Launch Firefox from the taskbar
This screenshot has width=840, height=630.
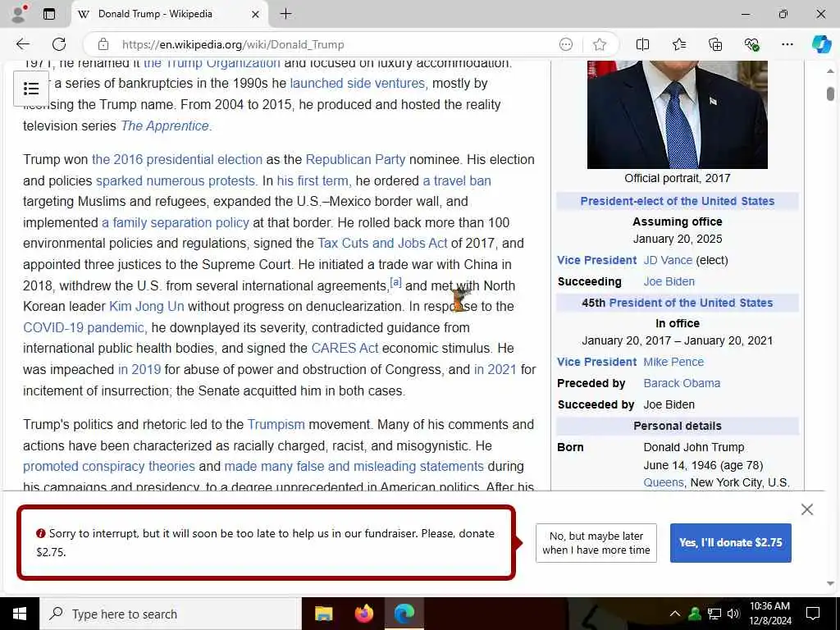click(364, 614)
